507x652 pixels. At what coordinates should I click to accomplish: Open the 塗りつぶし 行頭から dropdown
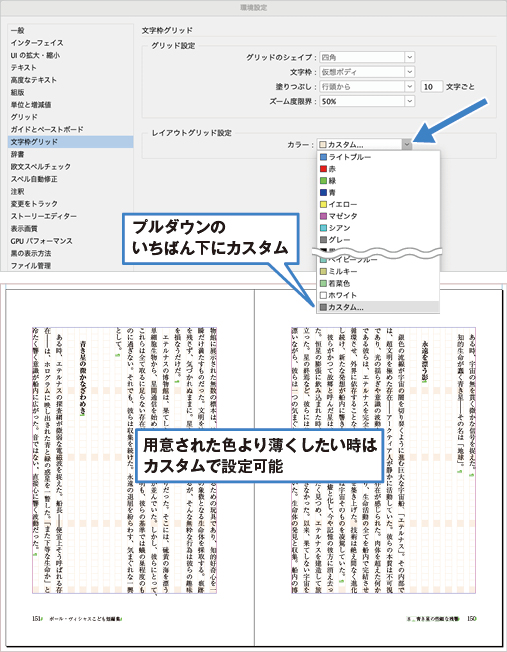(x=410, y=86)
